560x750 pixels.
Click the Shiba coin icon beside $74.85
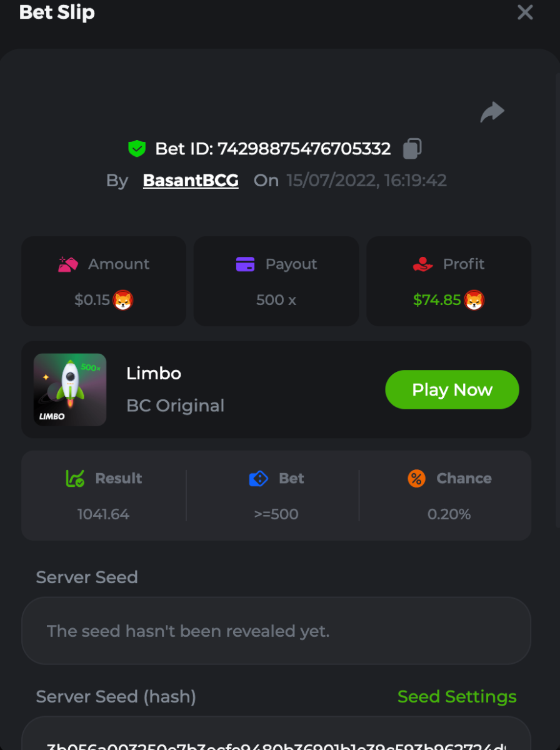[x=474, y=300]
